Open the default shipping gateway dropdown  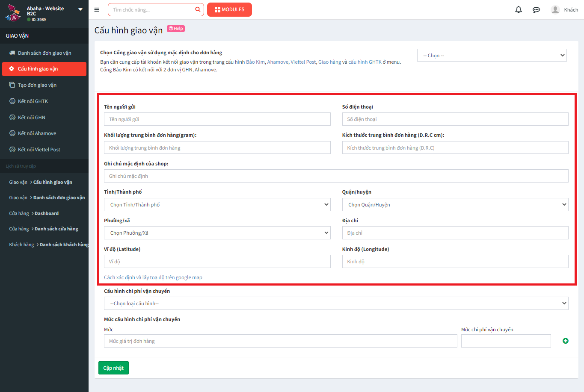click(492, 56)
